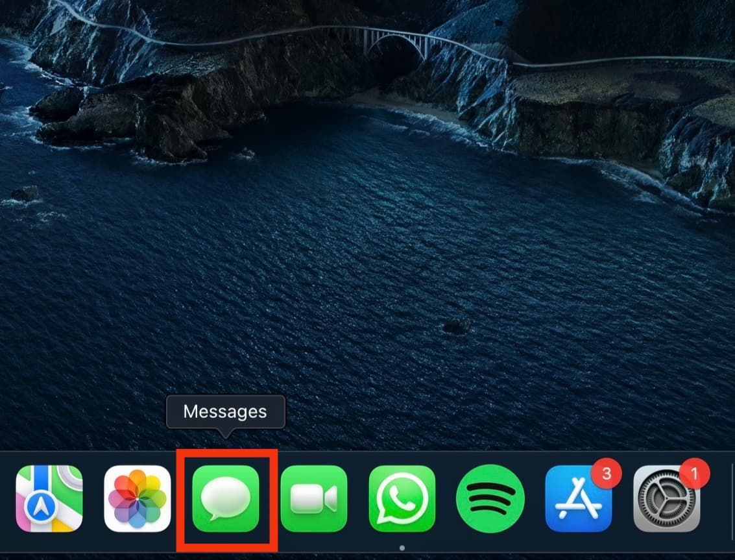Open WhatsApp in the Dock
735x560 pixels.
(402, 498)
